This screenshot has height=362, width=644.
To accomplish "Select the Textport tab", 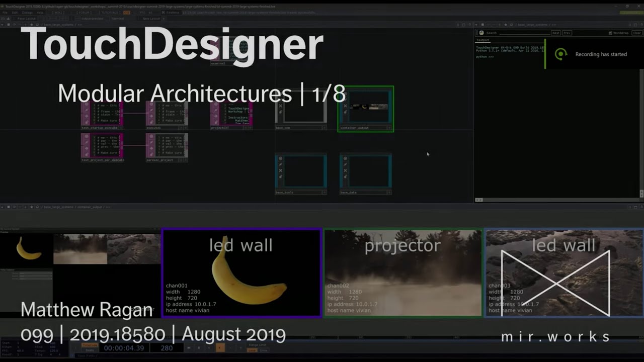I will point(483,40).
